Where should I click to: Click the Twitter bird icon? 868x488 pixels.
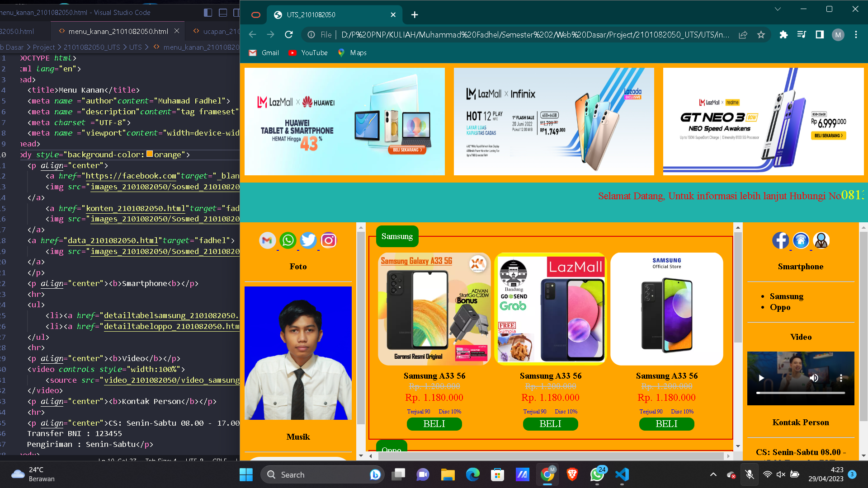point(308,240)
